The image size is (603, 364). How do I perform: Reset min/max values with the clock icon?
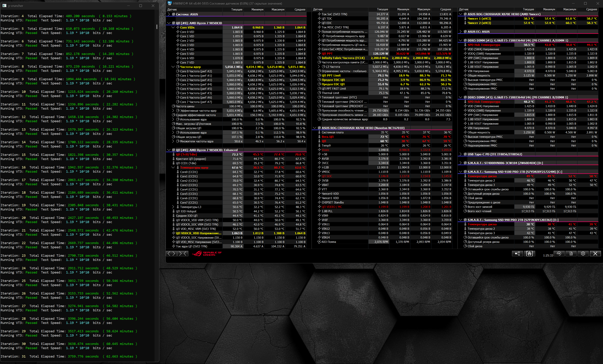[559, 254]
